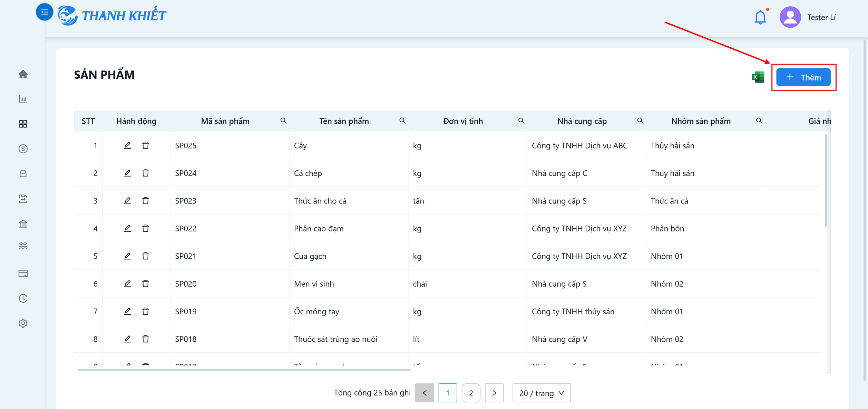Click Thuốc sát trùng ao nuôi cell
This screenshot has height=409, width=868.
349,339
